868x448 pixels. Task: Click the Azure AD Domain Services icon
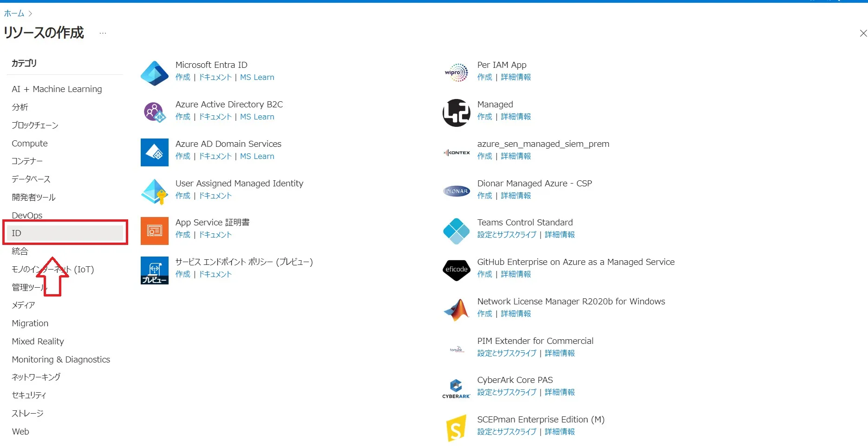coord(155,152)
